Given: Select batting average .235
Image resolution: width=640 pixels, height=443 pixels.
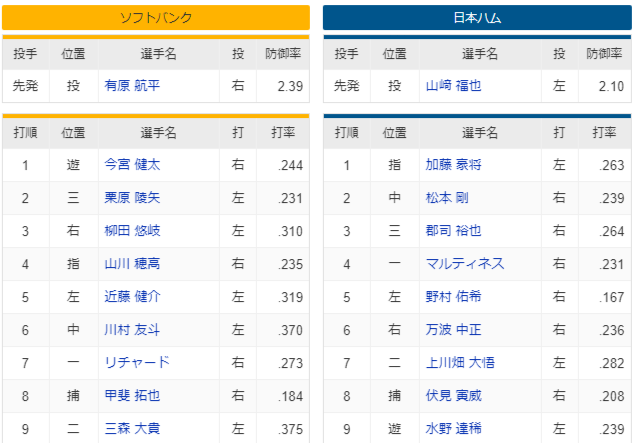Looking at the screenshot, I should click(290, 265).
